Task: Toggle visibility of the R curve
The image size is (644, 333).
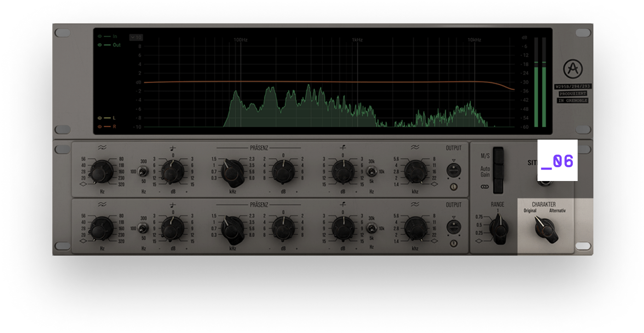Action: [99, 126]
